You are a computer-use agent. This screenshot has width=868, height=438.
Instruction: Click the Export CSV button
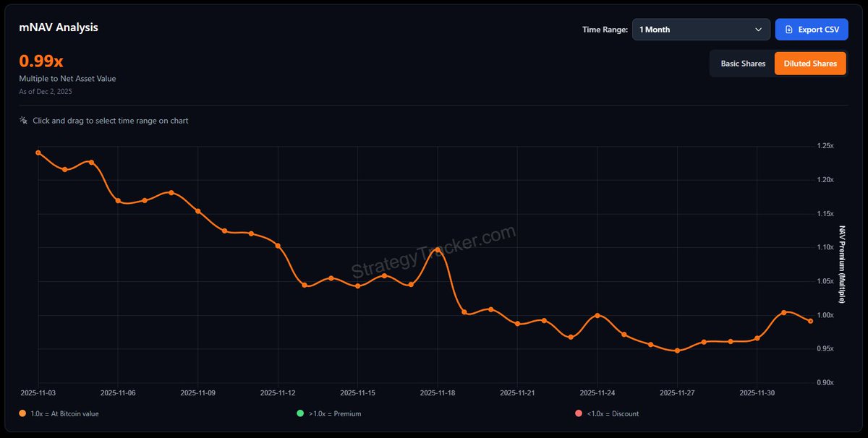[x=812, y=30]
